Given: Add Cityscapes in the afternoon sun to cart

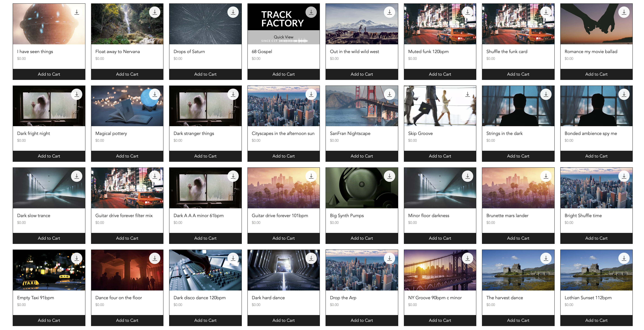Looking at the screenshot, I should click(x=283, y=156).
